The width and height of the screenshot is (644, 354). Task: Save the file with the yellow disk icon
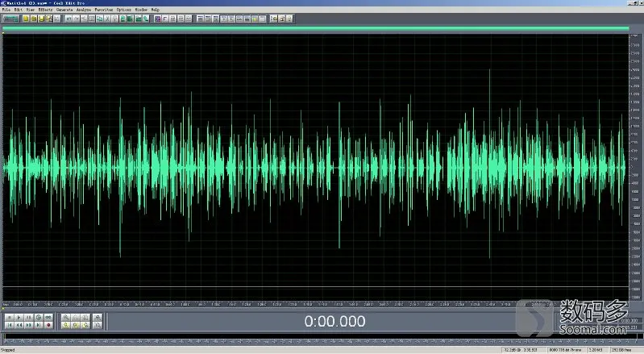tap(41, 19)
